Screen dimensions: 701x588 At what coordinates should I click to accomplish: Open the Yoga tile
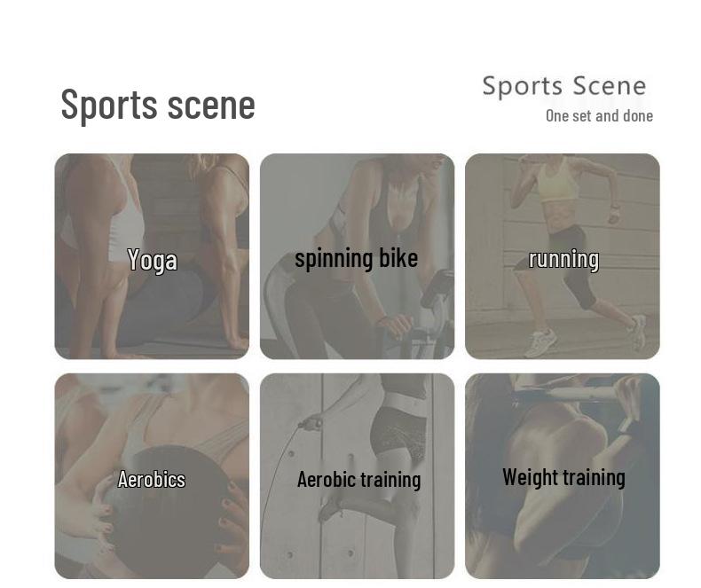[152, 256]
